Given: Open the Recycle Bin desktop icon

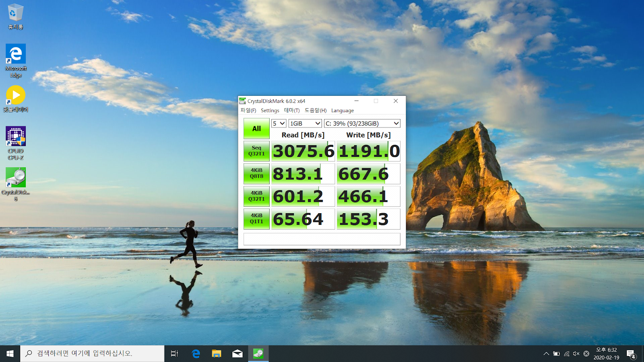Looking at the screenshot, I should pos(16,16).
